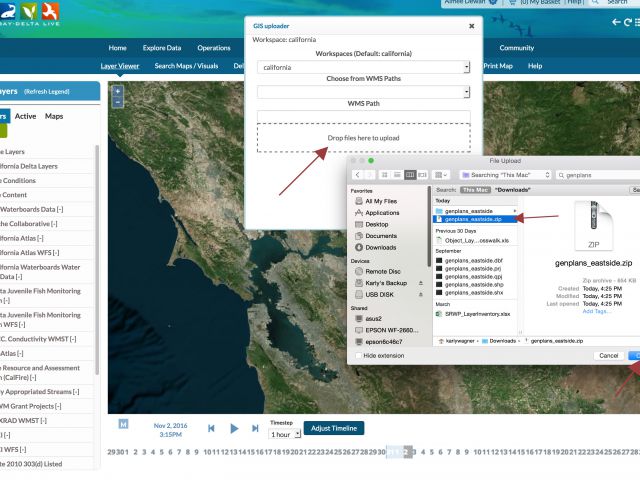The height and width of the screenshot is (480, 640).
Task: Click the genplans search field
Action: (x=598, y=175)
